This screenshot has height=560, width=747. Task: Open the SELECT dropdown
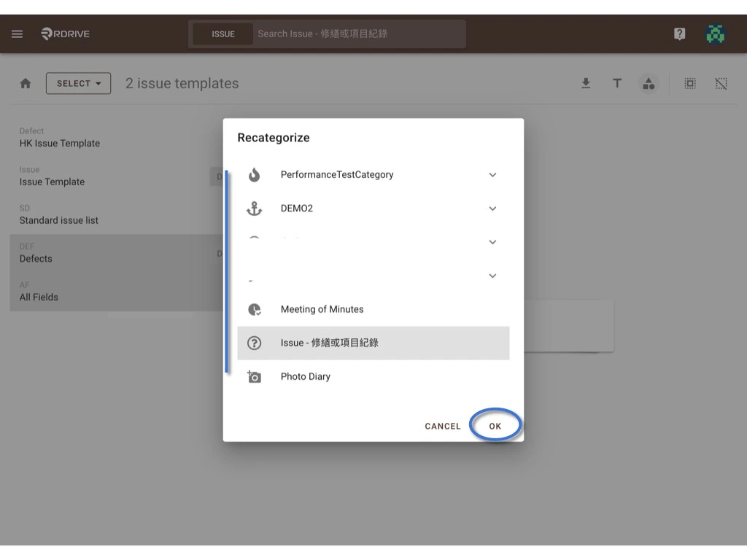click(79, 83)
